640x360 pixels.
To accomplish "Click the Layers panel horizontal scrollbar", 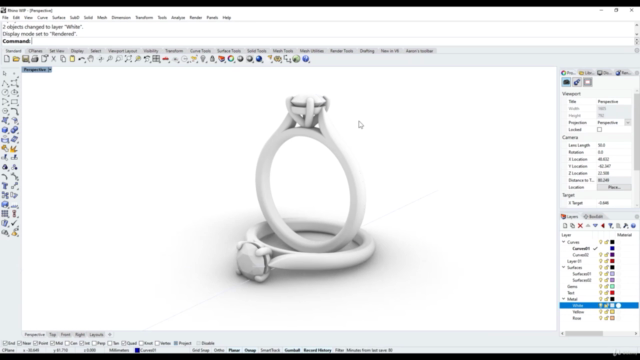I will point(584,333).
